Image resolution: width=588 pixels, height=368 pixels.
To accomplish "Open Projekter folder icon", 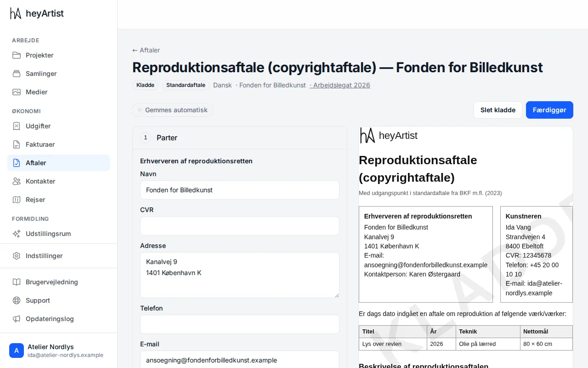I will [17, 55].
